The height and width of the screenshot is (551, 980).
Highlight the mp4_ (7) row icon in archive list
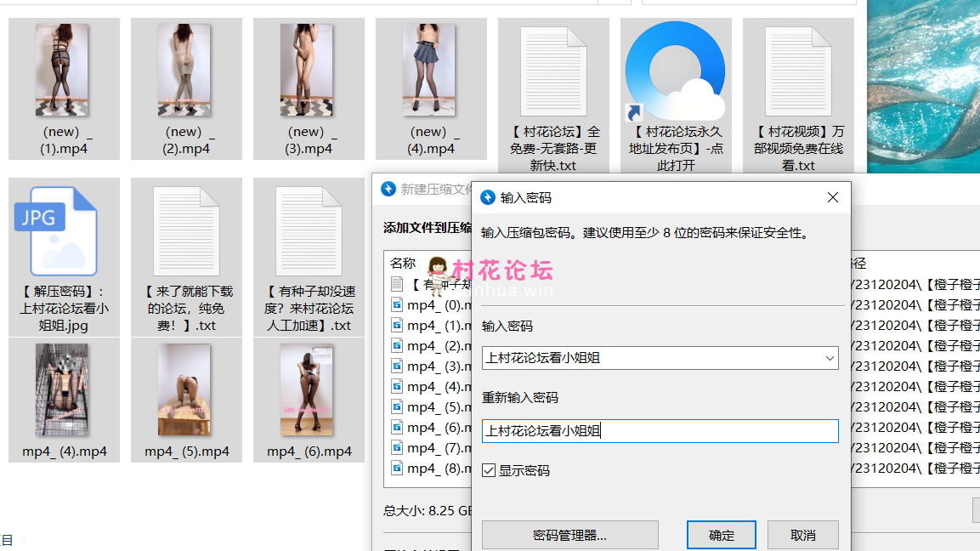tap(397, 448)
